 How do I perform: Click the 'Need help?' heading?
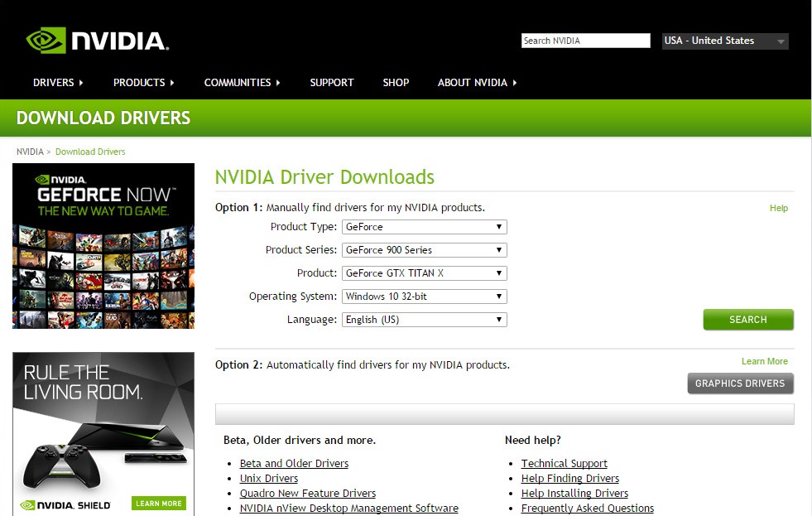pyautogui.click(x=533, y=440)
